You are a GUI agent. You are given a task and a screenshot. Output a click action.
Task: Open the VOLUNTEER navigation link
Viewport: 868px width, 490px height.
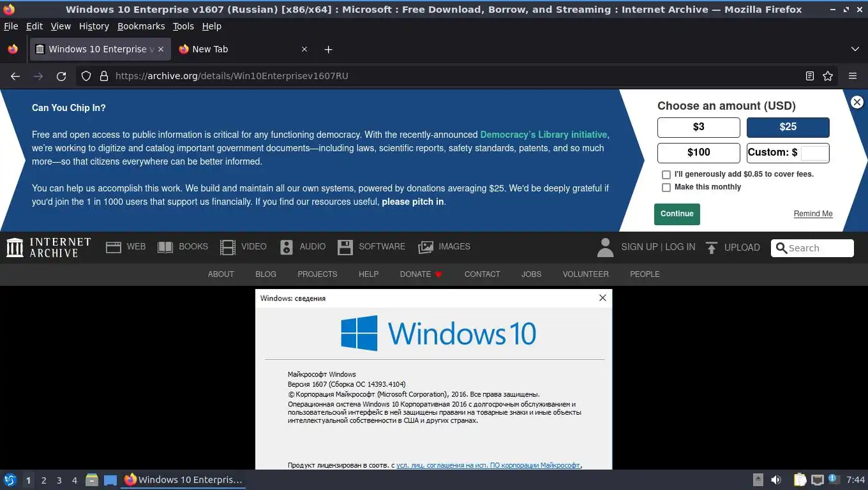585,274
